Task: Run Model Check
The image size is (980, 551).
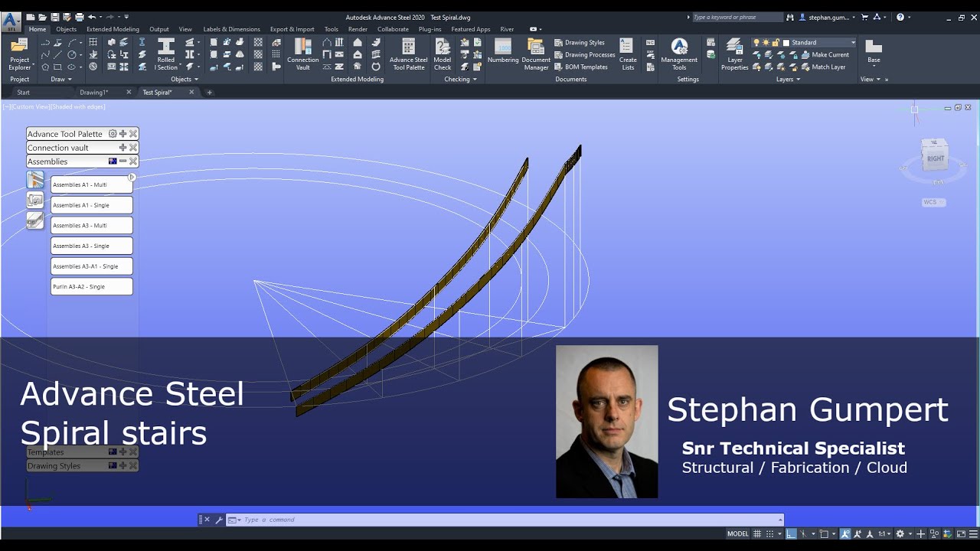Action: coord(443,54)
